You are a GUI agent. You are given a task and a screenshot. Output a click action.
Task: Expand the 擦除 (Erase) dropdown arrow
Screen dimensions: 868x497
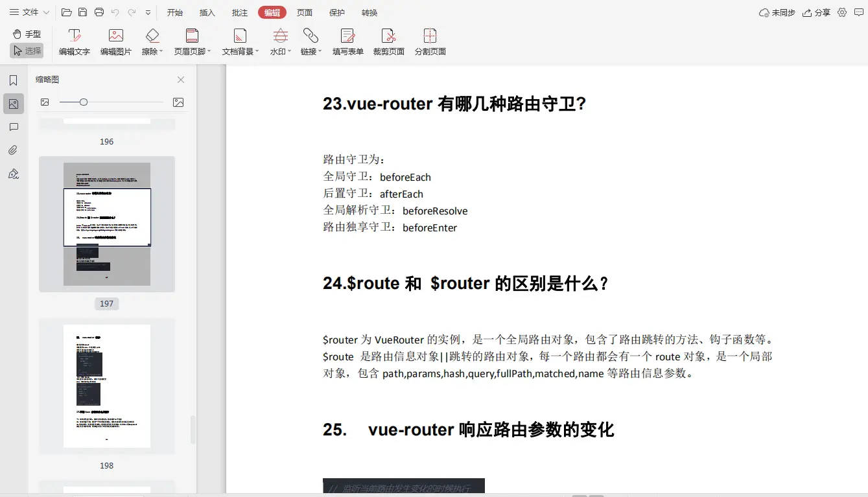(161, 51)
